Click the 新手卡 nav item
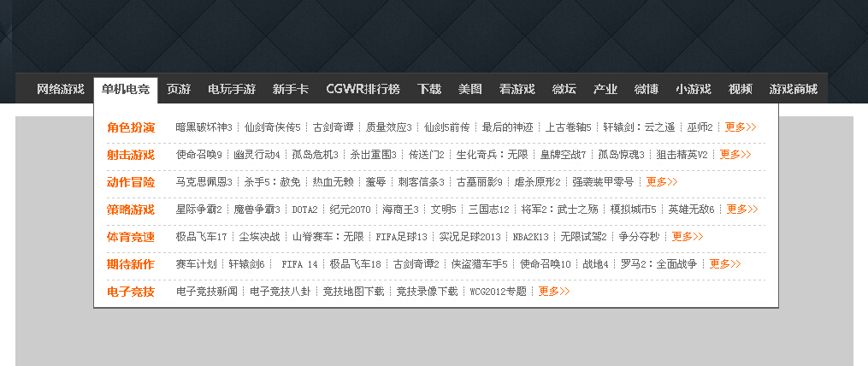The image size is (868, 366). (x=291, y=89)
